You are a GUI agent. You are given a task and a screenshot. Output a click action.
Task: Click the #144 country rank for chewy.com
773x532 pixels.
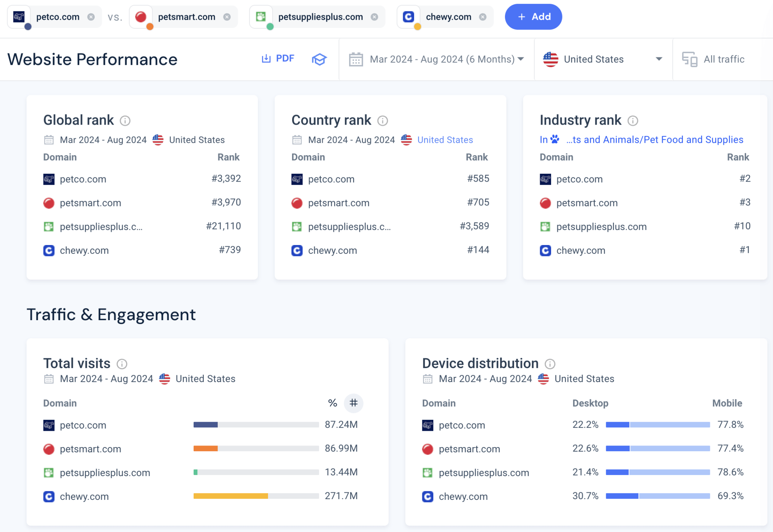pos(478,250)
